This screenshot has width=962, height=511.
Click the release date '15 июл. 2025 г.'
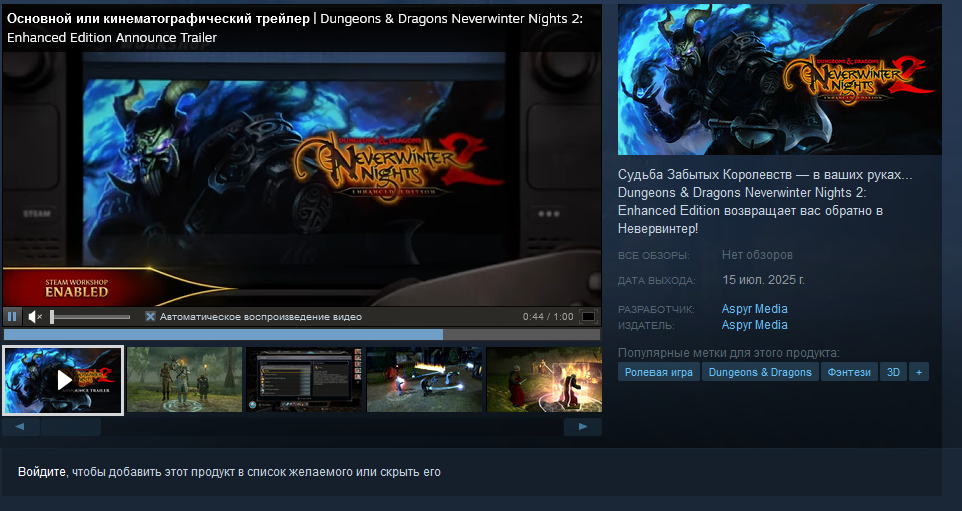click(763, 280)
